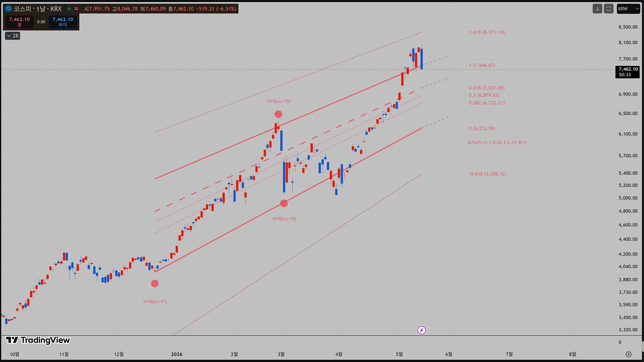This screenshot has height=362, width=644.
Task: Click the 6,100.00 price axis label
Action: 628,134
